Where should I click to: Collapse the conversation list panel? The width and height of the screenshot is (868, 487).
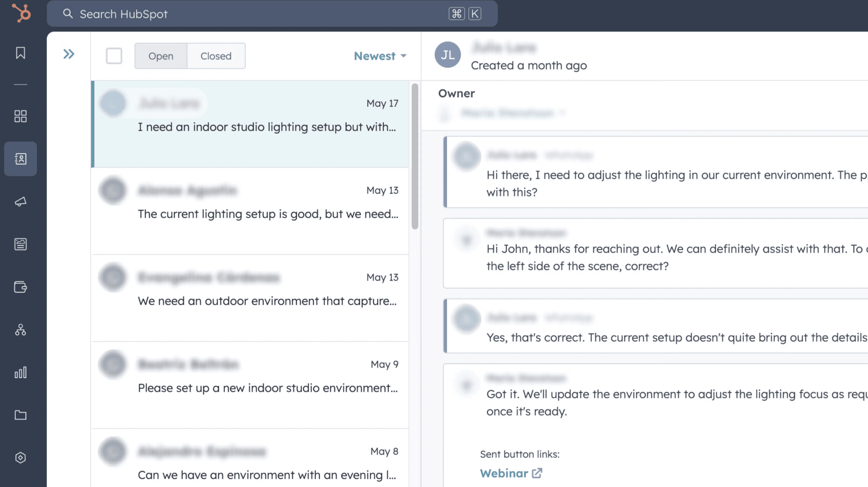click(69, 54)
